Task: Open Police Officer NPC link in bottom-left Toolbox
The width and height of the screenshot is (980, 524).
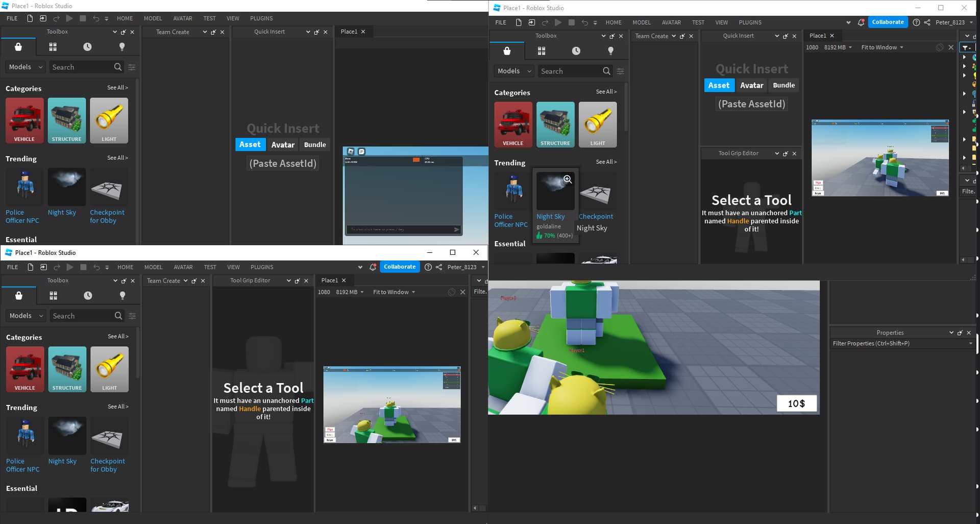Action: [x=22, y=465]
